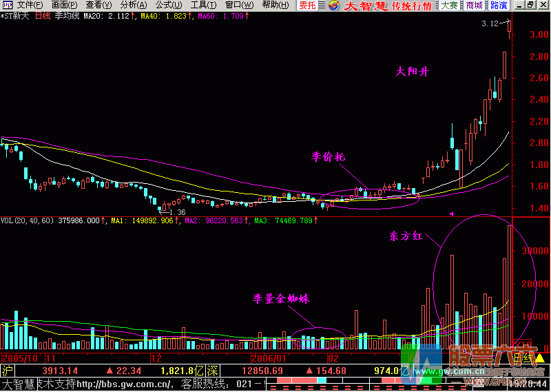The image size is (551, 392).
Task: Open the 画面(P) menu
Action: pos(65,6)
